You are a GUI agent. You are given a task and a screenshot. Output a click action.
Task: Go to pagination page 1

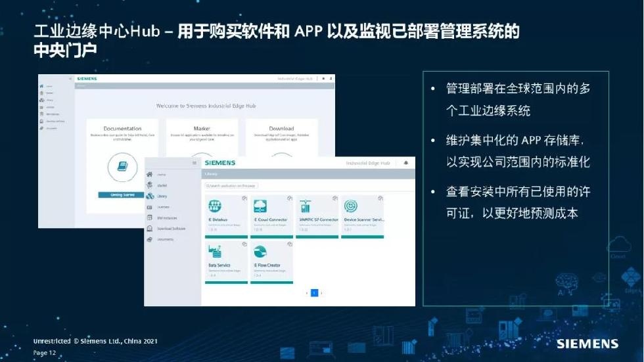point(314,293)
